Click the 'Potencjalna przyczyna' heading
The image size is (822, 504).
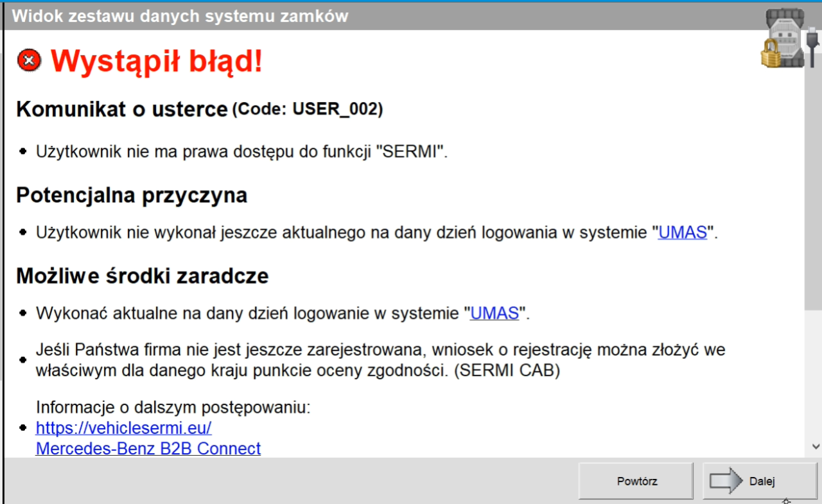132,195
